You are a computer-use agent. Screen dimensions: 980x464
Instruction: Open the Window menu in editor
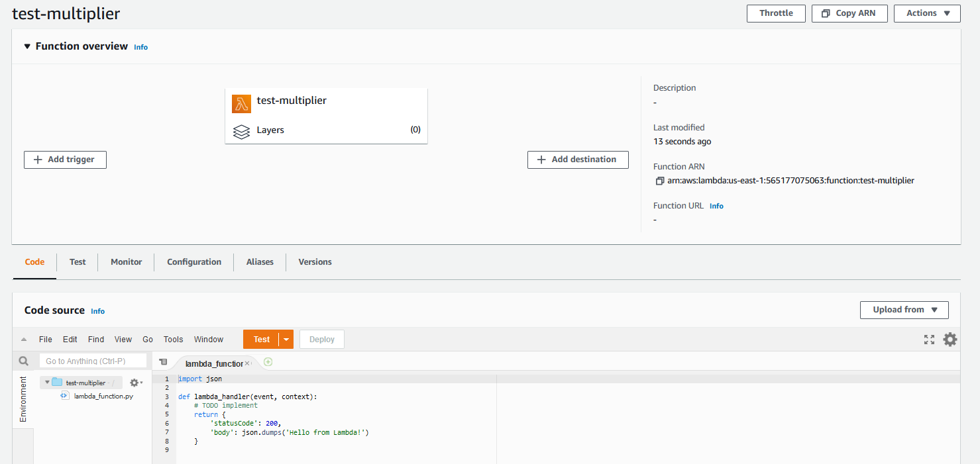209,340
